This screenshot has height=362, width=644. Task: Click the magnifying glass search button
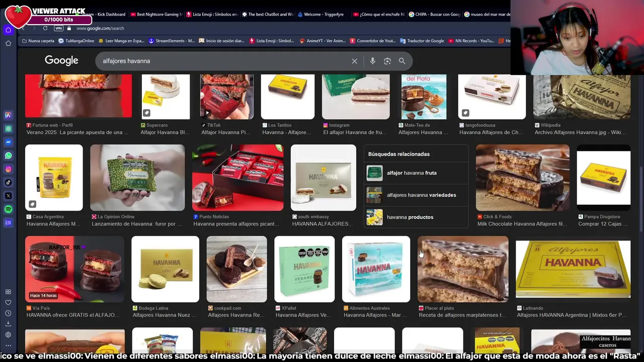click(402, 61)
